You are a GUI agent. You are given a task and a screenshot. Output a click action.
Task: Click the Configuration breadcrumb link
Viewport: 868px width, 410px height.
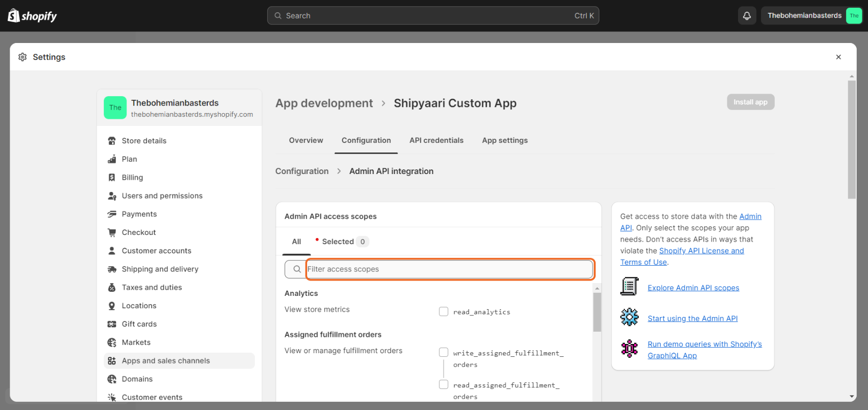302,171
